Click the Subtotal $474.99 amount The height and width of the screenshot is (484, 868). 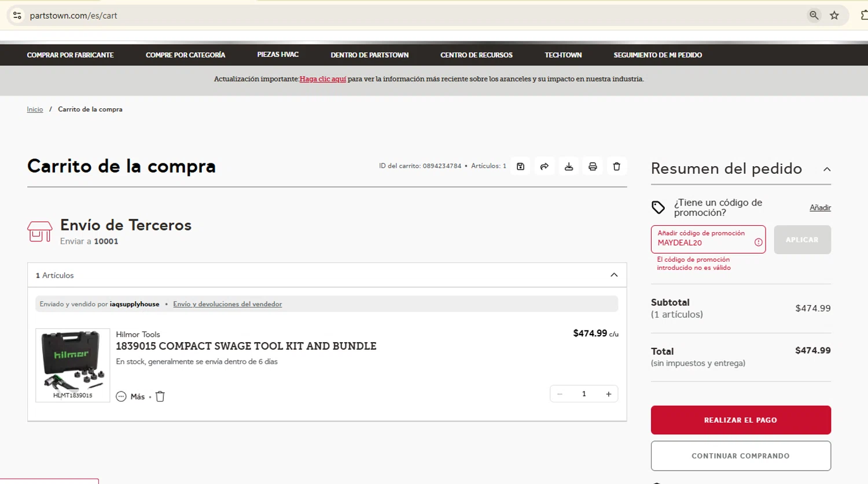812,308
